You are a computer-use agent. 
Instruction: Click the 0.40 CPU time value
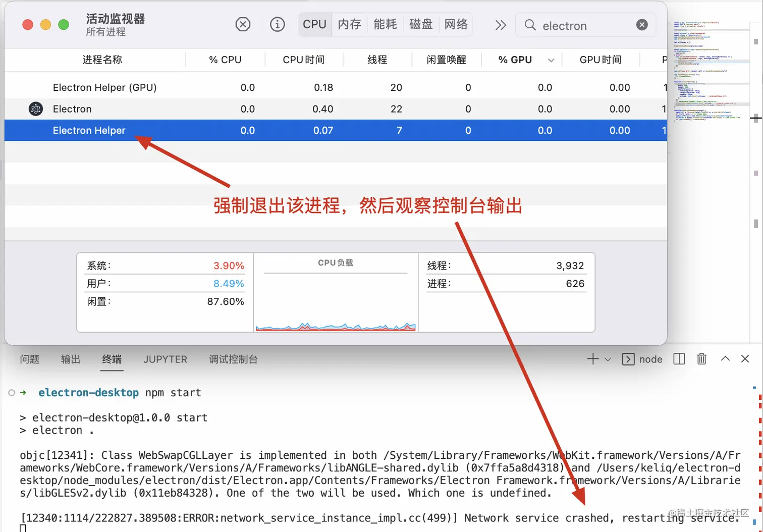pyautogui.click(x=323, y=109)
